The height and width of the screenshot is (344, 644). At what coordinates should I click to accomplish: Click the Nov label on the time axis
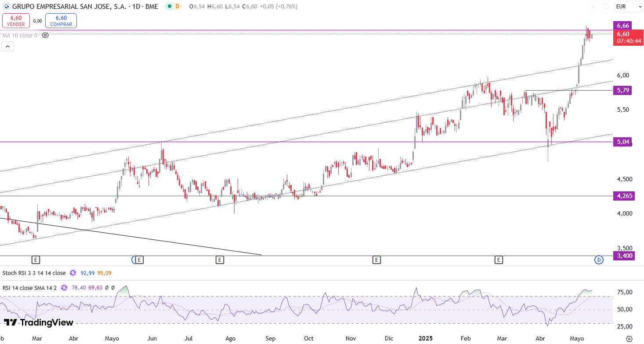351,338
